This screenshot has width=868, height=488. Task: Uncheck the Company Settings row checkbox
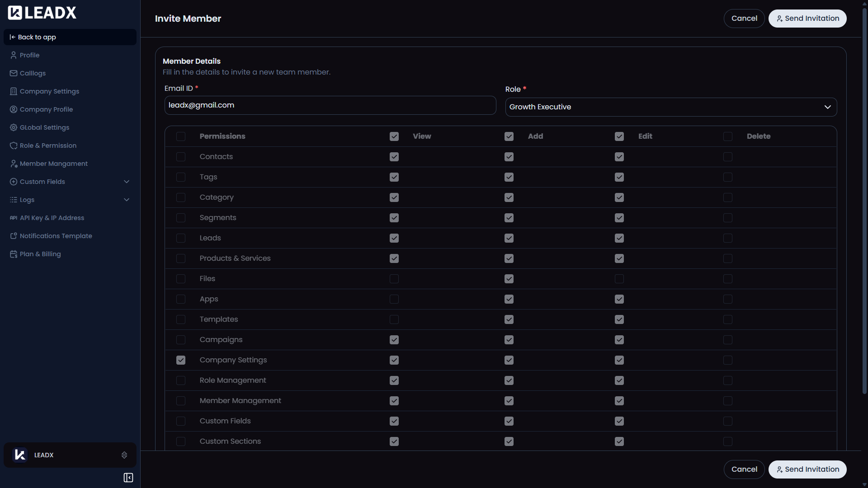click(x=181, y=360)
